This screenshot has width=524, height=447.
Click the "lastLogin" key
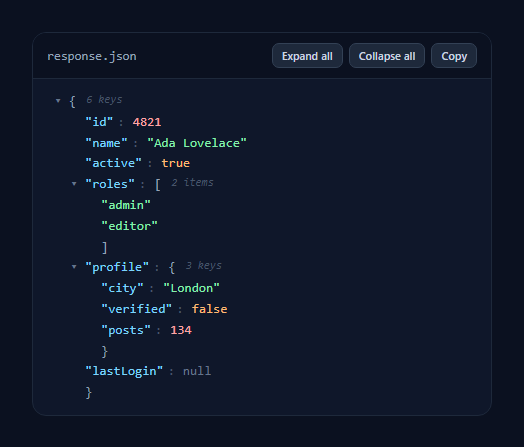[x=124, y=371]
